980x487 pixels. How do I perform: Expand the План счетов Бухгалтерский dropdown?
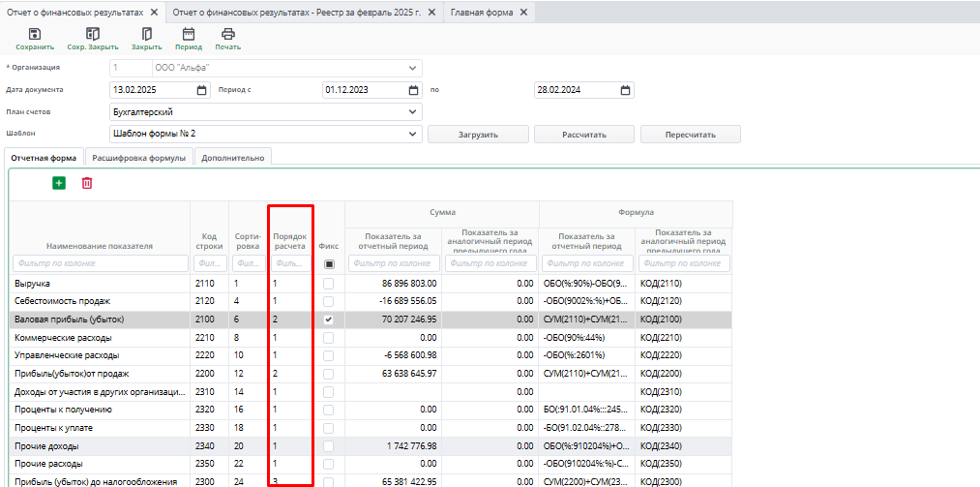pos(413,112)
